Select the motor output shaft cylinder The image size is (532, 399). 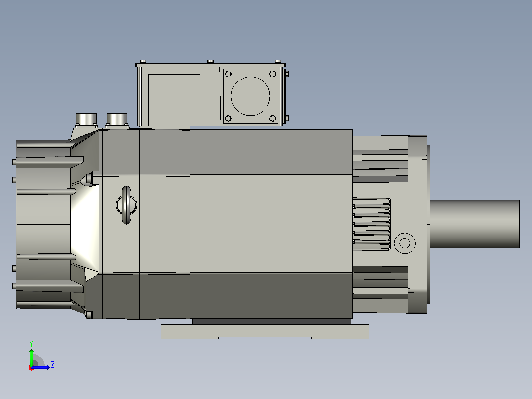[475, 224]
